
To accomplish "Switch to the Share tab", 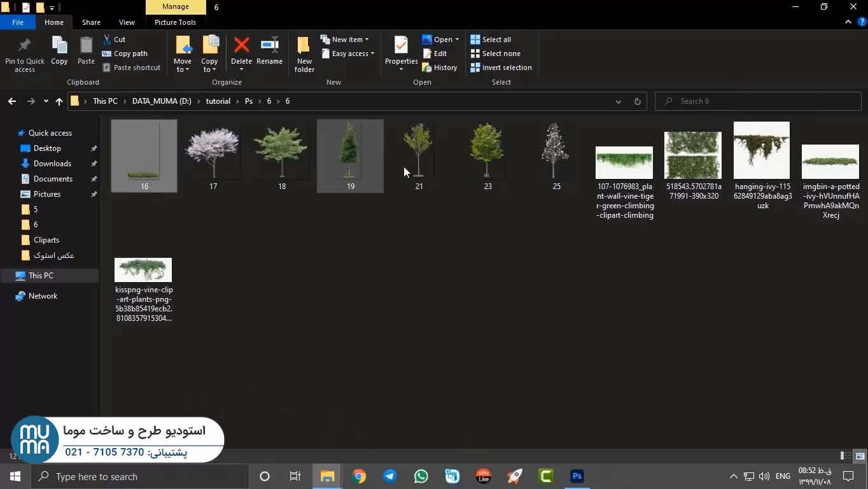I will (91, 22).
